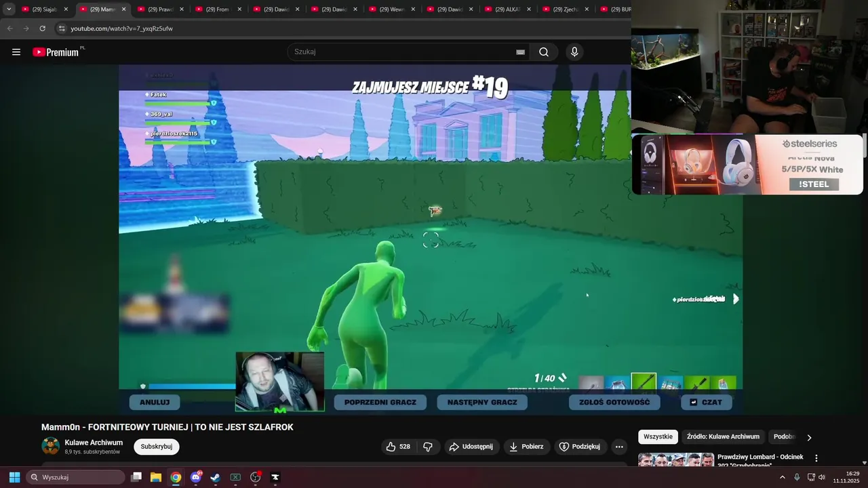This screenshot has width=868, height=488.
Task: Select the "Źródło: Kulawe Archiwum" chip
Action: pos(723,436)
